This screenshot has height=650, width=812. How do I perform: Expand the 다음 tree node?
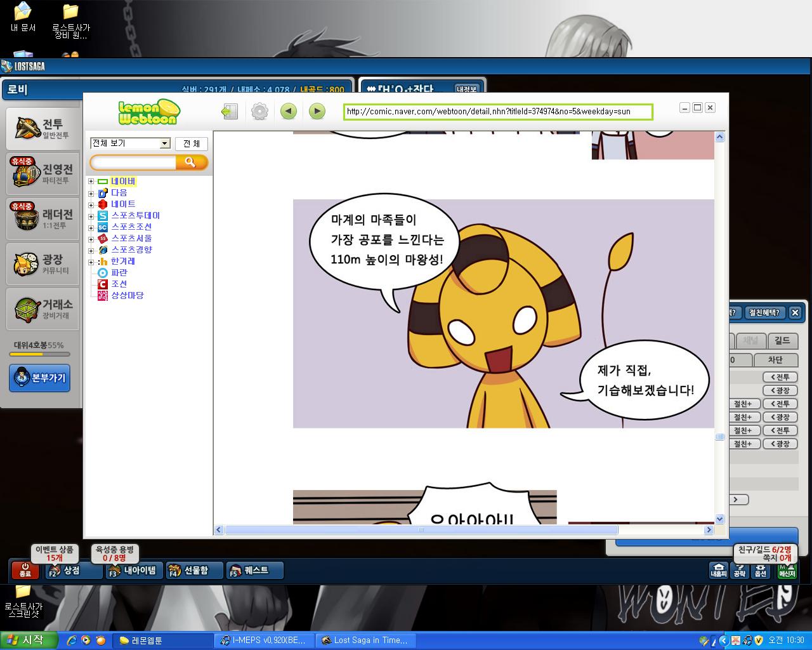pyautogui.click(x=91, y=193)
